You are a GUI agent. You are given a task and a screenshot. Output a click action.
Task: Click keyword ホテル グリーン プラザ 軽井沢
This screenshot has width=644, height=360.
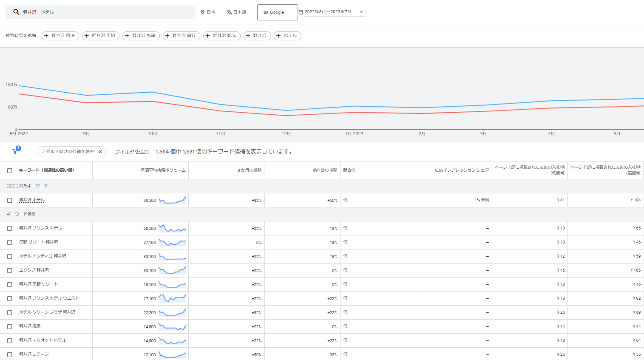pos(47,312)
